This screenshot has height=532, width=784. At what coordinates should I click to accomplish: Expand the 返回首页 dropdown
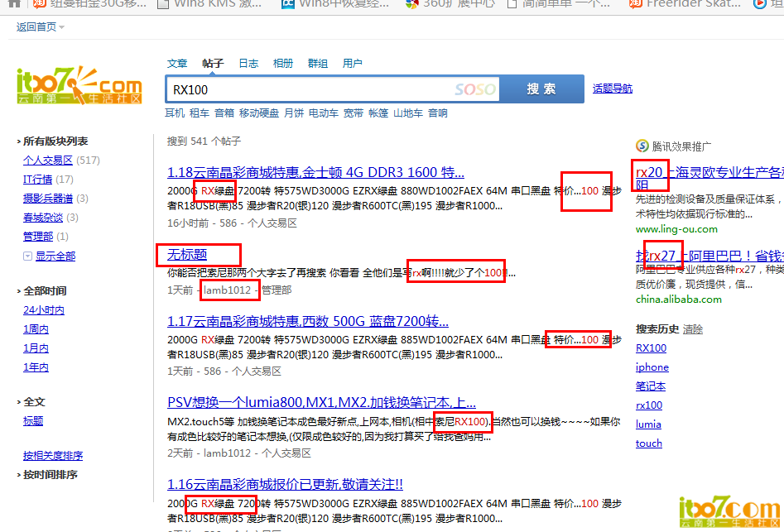coord(40,27)
